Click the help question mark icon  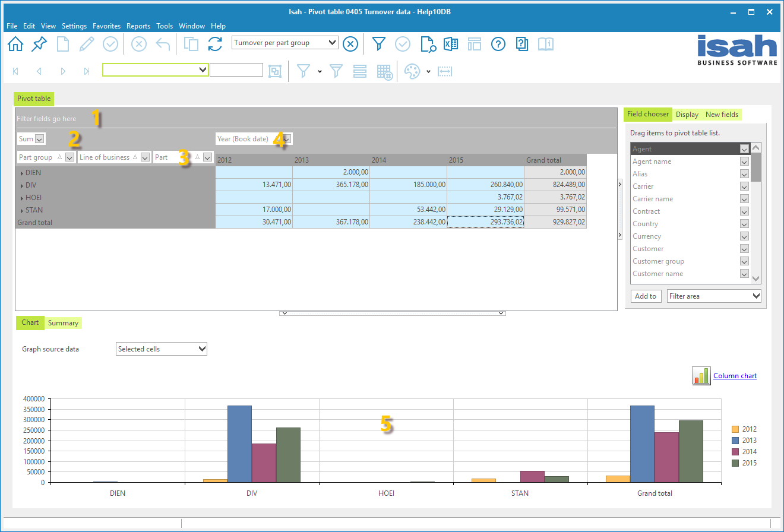click(498, 43)
